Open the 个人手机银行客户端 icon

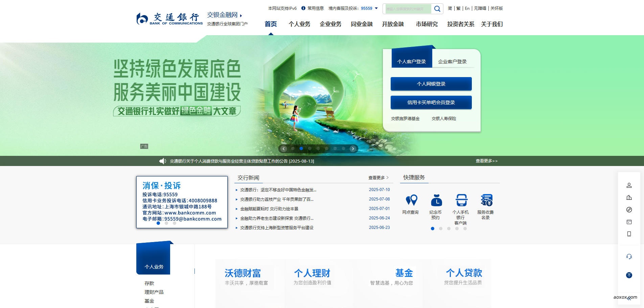pos(461,200)
